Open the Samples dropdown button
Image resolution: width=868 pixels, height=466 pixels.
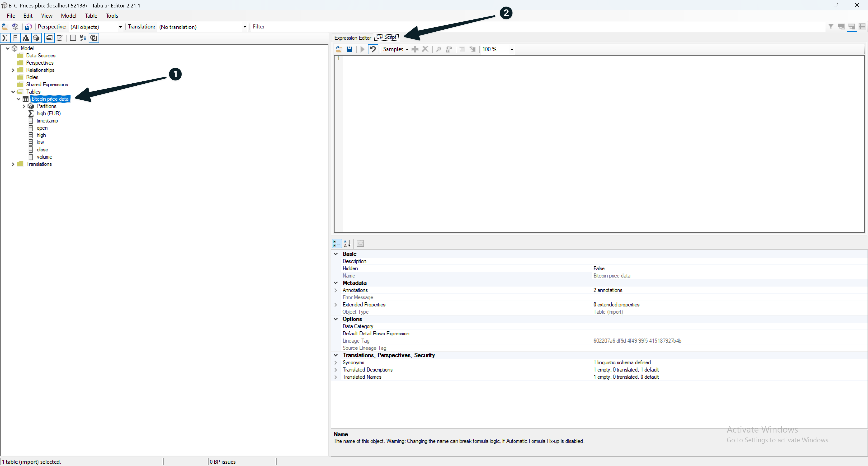[395, 49]
